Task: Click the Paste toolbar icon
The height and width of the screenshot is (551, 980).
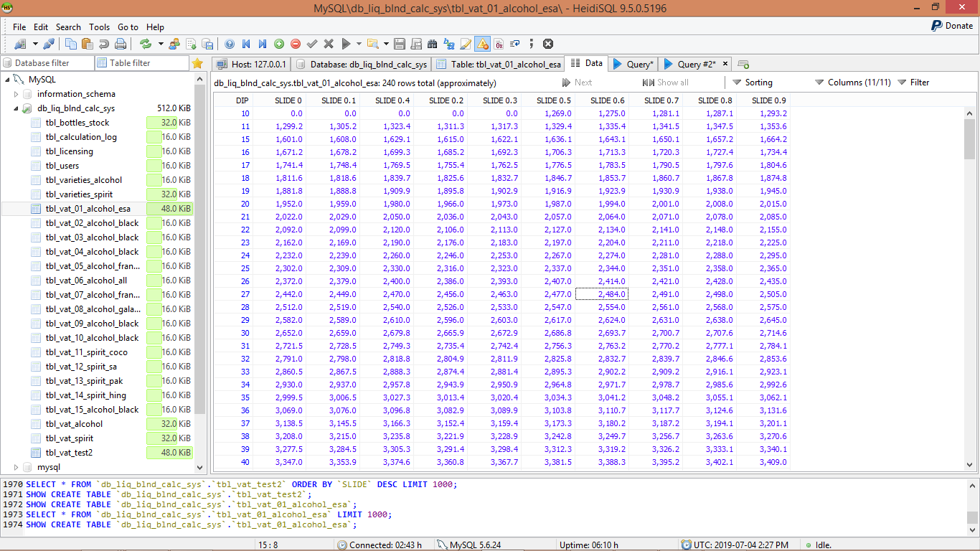Action: pyautogui.click(x=88, y=44)
